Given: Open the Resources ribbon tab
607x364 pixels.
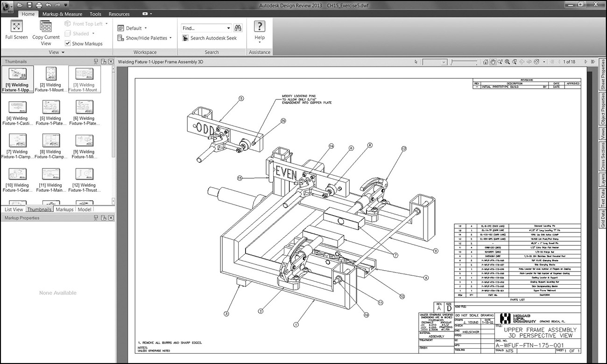Looking at the screenshot, I should click(x=119, y=14).
